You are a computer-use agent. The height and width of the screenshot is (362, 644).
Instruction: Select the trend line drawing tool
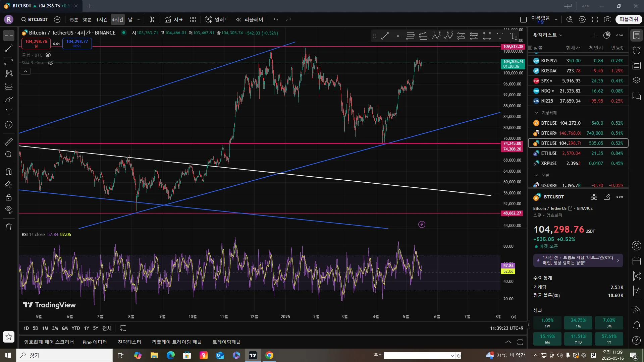pos(9,48)
